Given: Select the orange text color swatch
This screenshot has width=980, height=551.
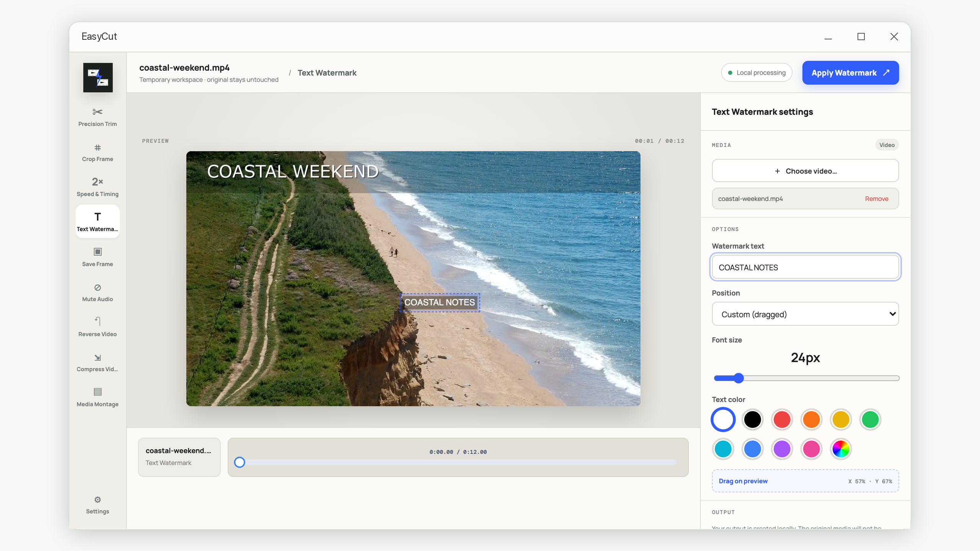Looking at the screenshot, I should pyautogui.click(x=812, y=419).
